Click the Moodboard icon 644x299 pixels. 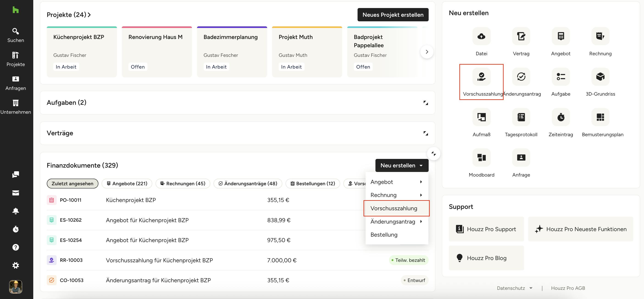coord(481,158)
